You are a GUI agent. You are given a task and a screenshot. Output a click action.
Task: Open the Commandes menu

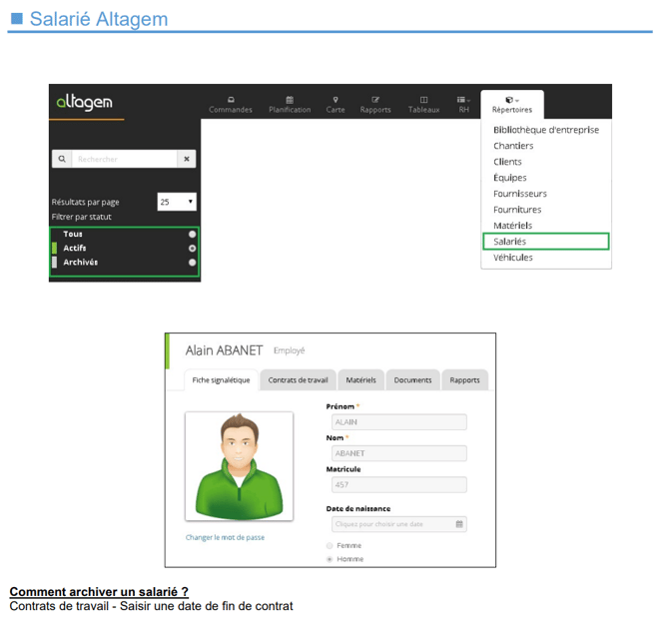point(231,105)
